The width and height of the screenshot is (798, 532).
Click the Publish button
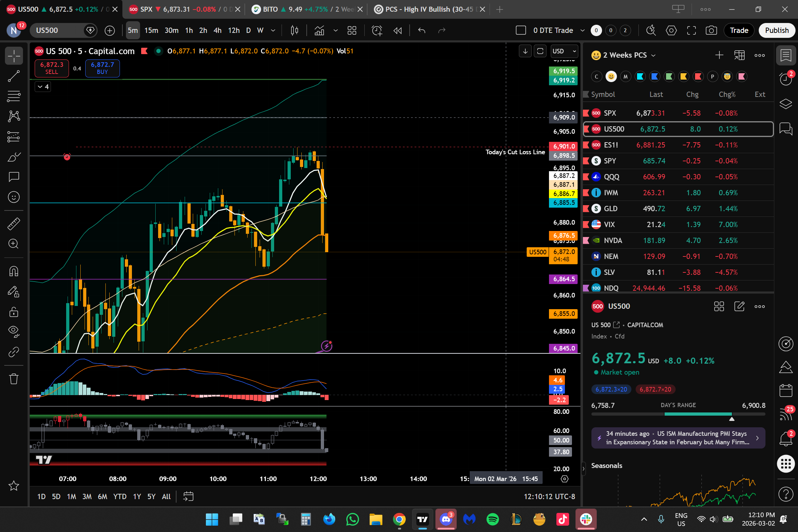(777, 30)
